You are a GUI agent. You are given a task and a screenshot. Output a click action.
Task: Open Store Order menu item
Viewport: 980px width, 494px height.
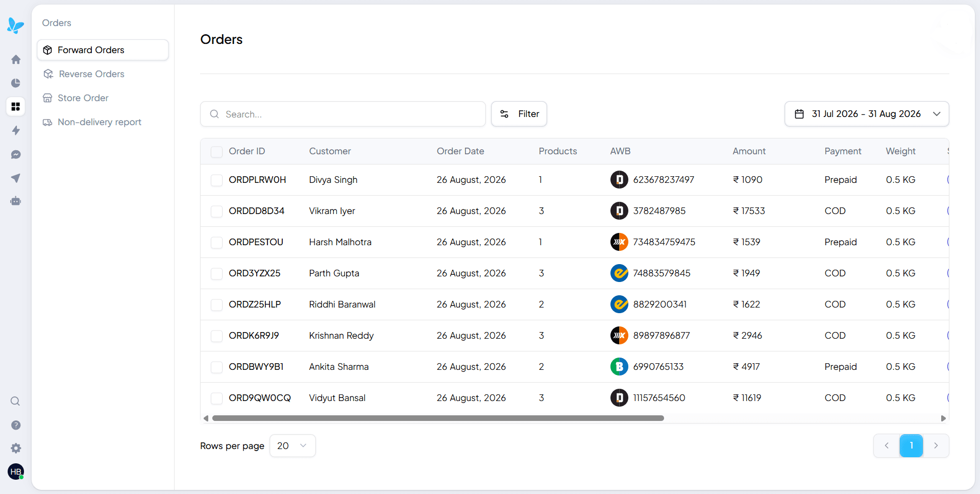[x=103, y=98]
